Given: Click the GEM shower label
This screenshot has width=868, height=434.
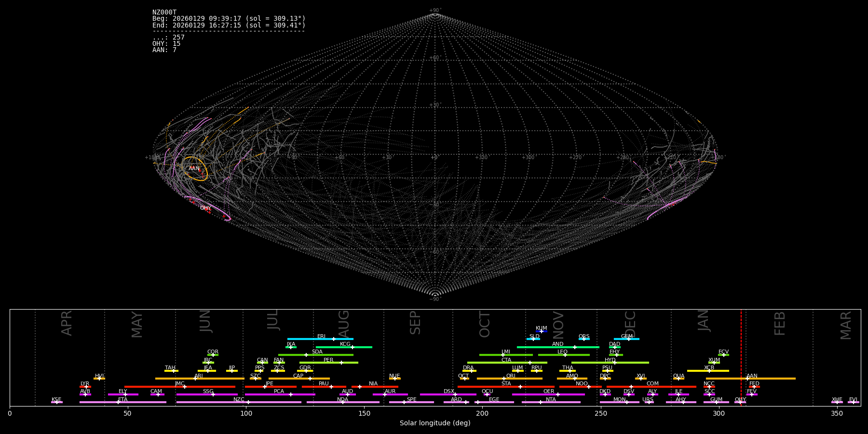Looking at the screenshot, I should point(627,337).
